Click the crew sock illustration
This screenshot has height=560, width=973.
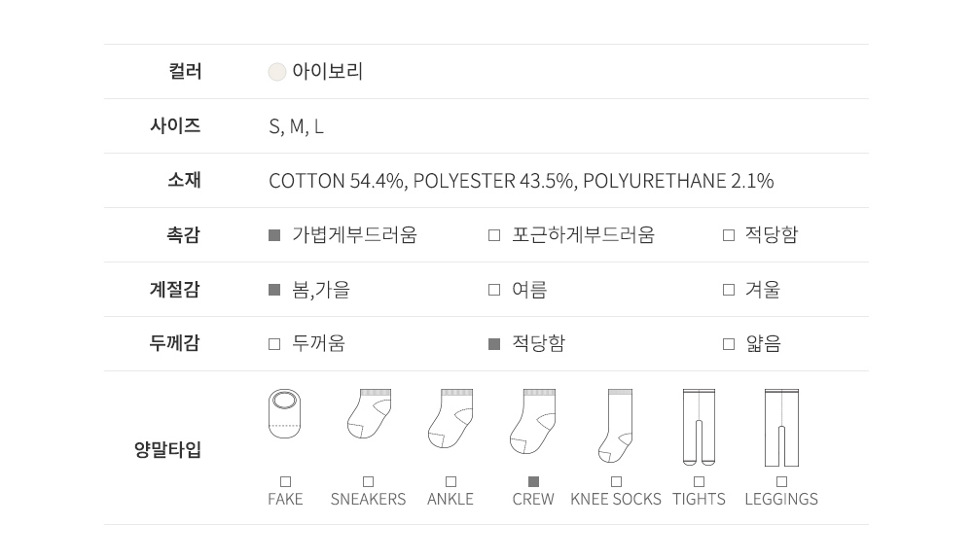[532, 421]
